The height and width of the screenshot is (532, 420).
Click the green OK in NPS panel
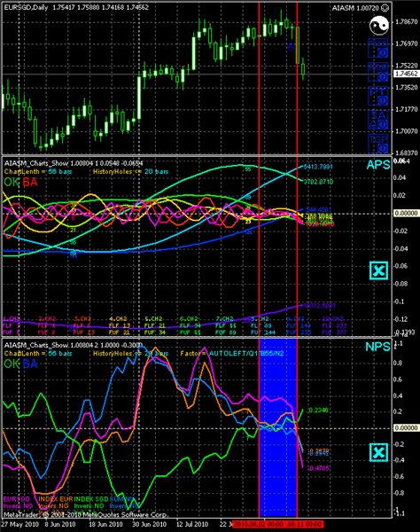[x=12, y=364]
